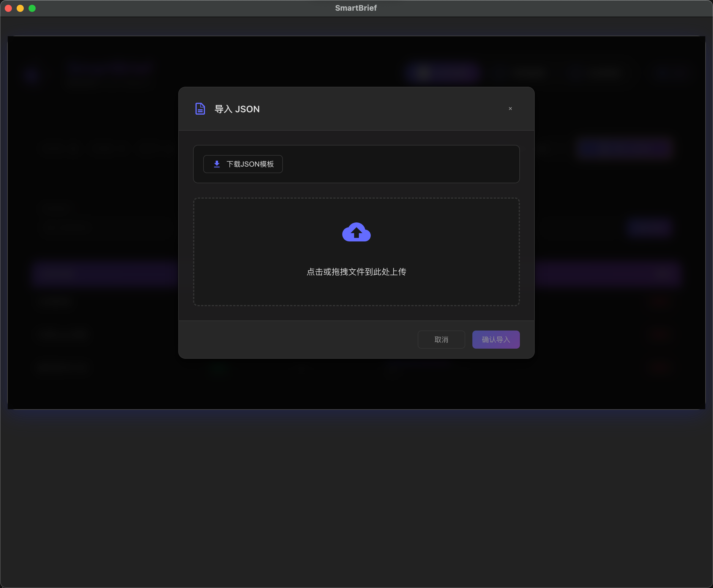Click the cloud upload icon

click(356, 232)
